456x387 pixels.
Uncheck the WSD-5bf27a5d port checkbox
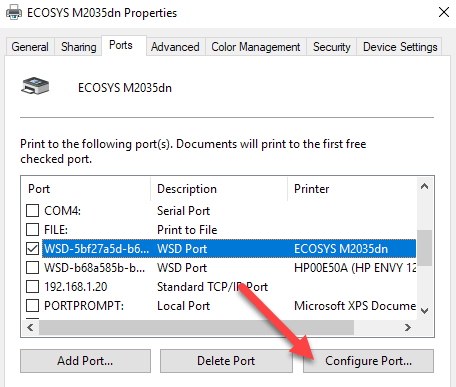click(32, 248)
